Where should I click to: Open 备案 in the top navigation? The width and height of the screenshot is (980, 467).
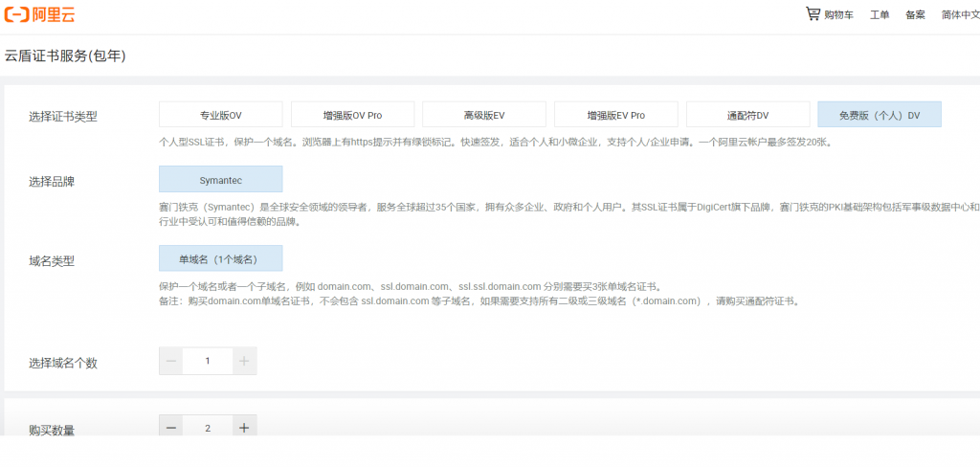[915, 15]
